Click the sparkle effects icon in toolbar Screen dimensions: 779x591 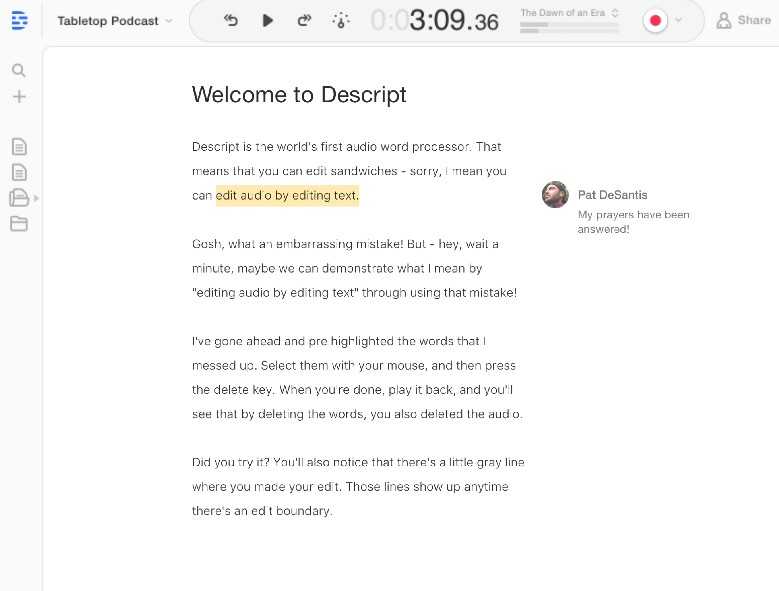[341, 20]
